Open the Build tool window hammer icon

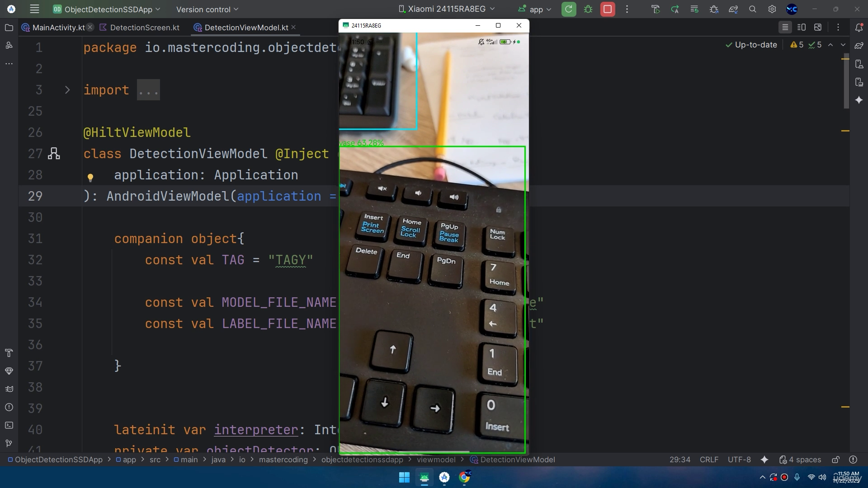tap(9, 353)
